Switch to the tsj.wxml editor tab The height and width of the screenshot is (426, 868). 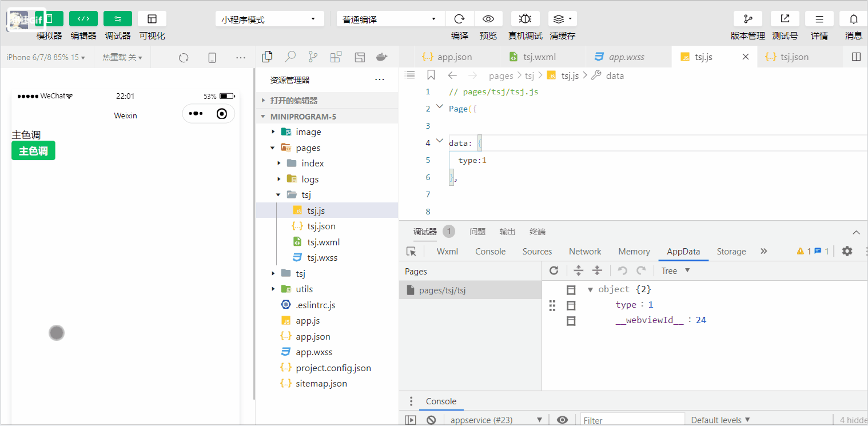click(x=543, y=57)
